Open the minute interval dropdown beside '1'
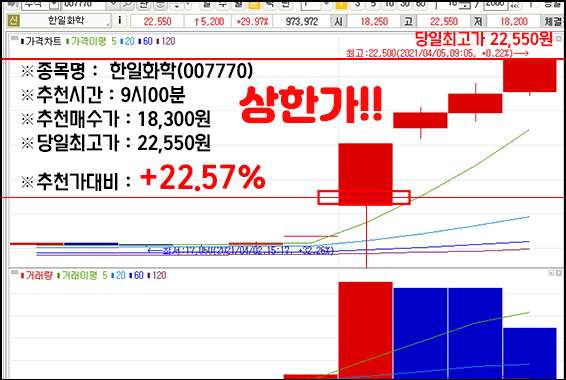566x380 pixels. tap(327, 5)
